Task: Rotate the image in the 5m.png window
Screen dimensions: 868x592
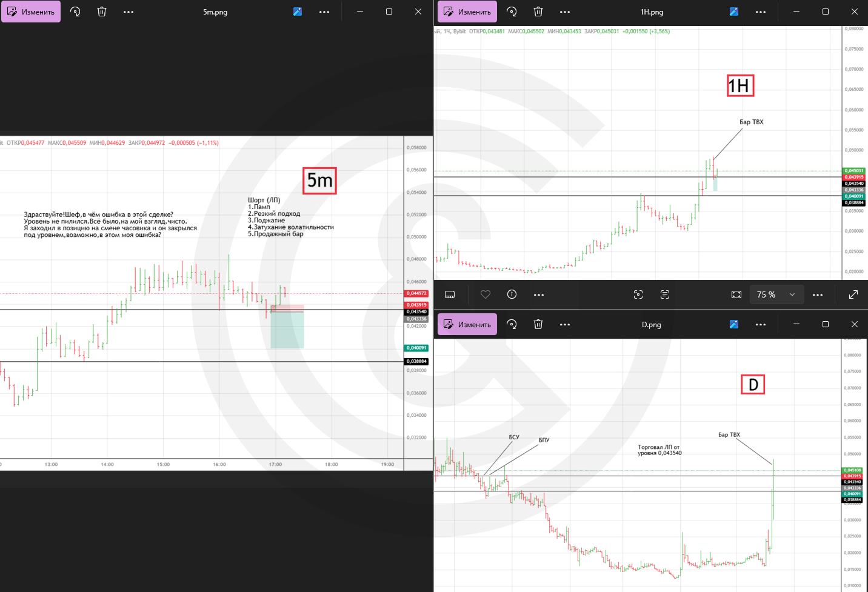Action: [76, 12]
